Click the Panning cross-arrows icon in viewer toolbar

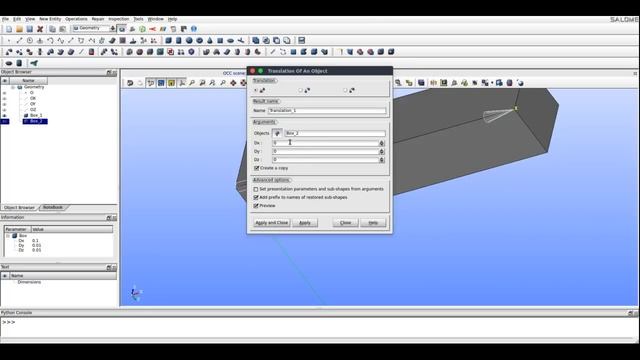point(233,83)
